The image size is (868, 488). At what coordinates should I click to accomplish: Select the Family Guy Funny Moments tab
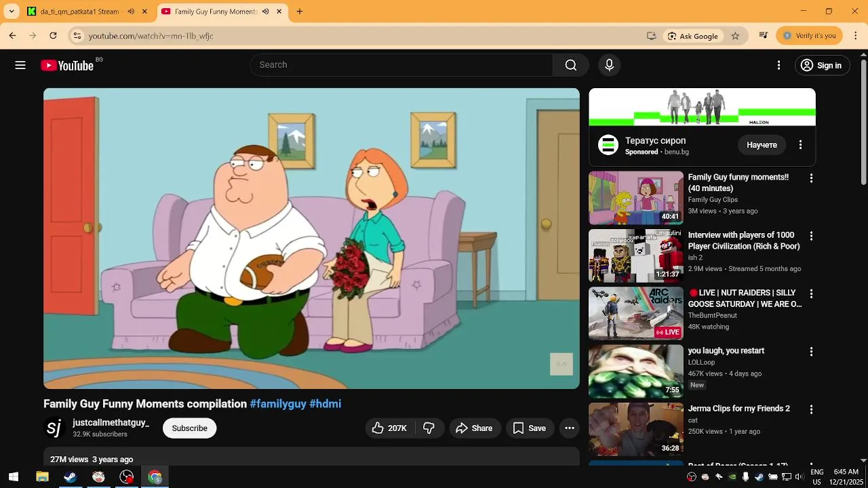click(x=214, y=12)
